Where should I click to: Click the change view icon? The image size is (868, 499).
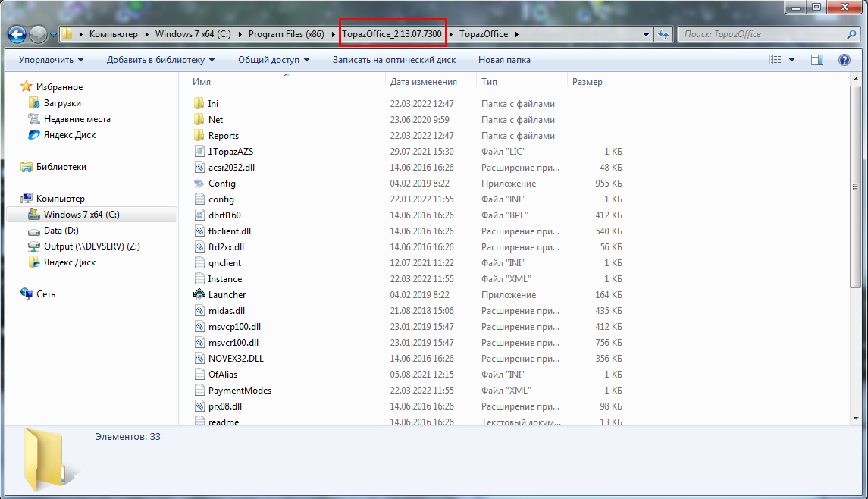(x=775, y=60)
